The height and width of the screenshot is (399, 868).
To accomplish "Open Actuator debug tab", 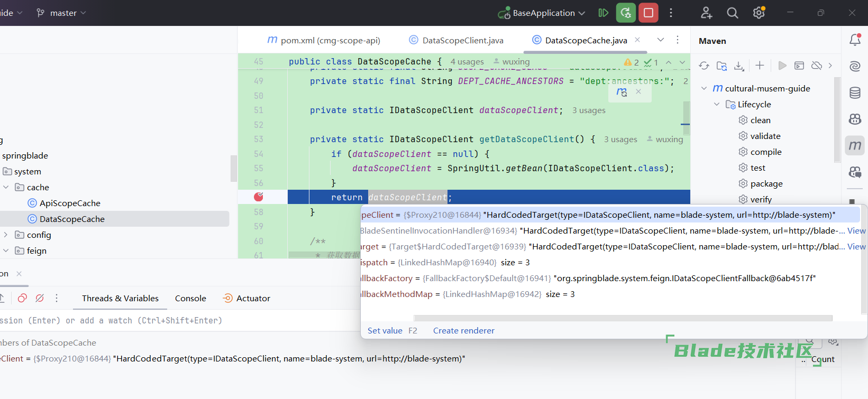I will (246, 298).
